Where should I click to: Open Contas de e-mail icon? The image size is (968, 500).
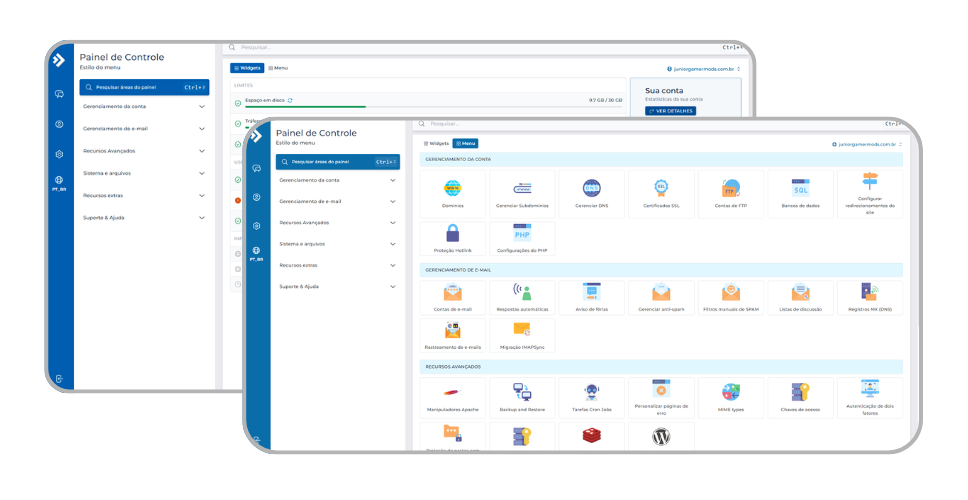coord(453,293)
